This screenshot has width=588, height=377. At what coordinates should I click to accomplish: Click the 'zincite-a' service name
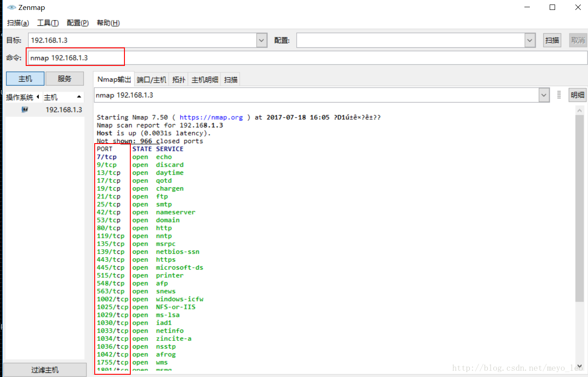tap(174, 339)
